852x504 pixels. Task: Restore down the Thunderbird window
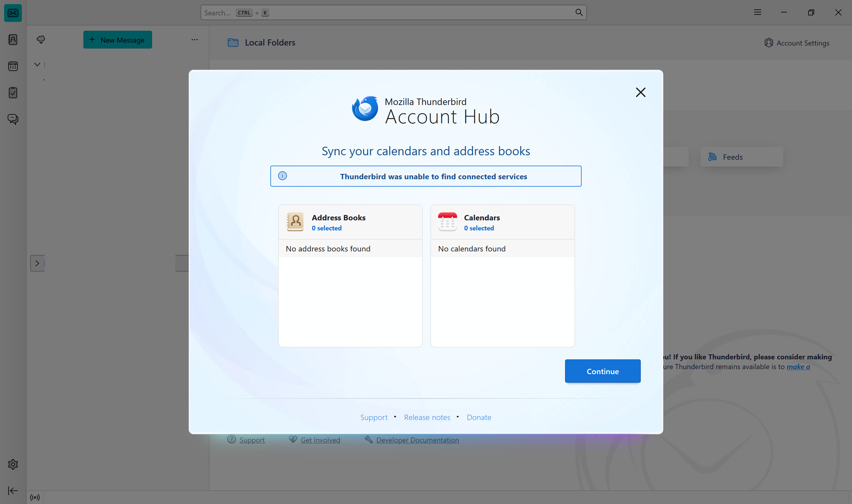[811, 12]
